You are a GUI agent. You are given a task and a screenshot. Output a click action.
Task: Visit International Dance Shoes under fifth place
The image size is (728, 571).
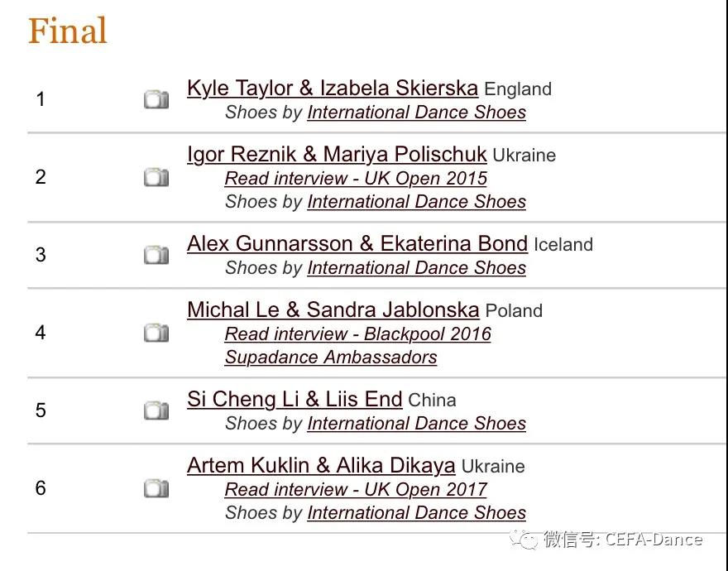(416, 423)
